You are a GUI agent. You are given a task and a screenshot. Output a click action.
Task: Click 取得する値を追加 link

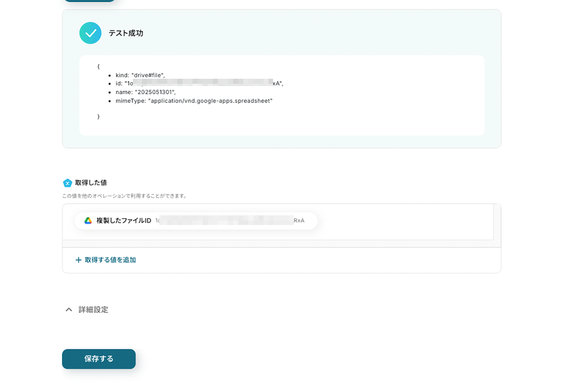pos(110,260)
